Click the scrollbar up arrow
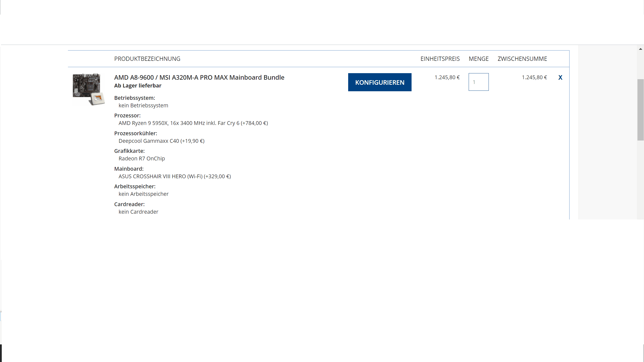Screen dimensions: 644x362 640,49
